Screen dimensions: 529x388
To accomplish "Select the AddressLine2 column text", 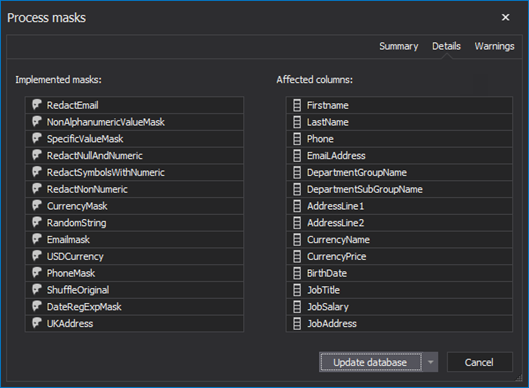I will [335, 223].
